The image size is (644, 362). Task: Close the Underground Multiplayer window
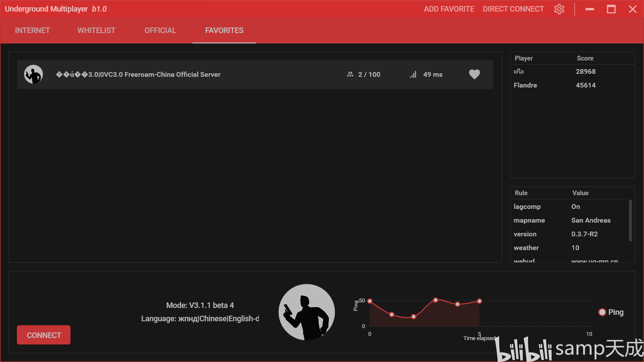pos(633,9)
